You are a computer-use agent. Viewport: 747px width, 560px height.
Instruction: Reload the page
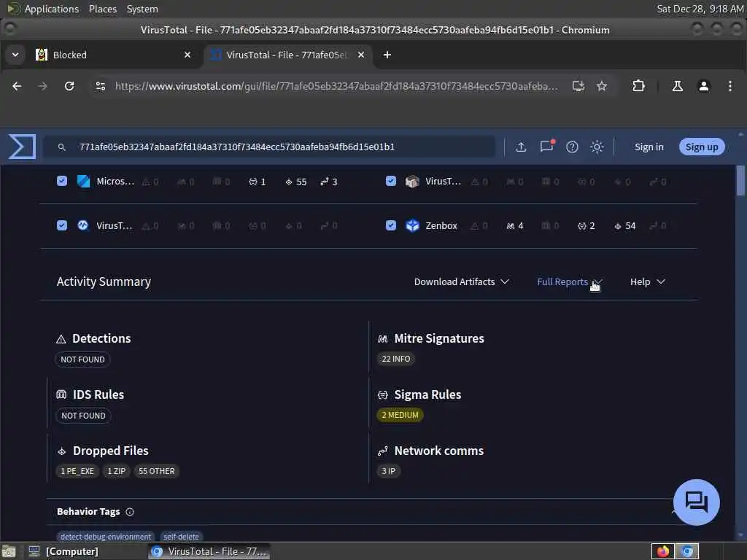[x=69, y=86]
